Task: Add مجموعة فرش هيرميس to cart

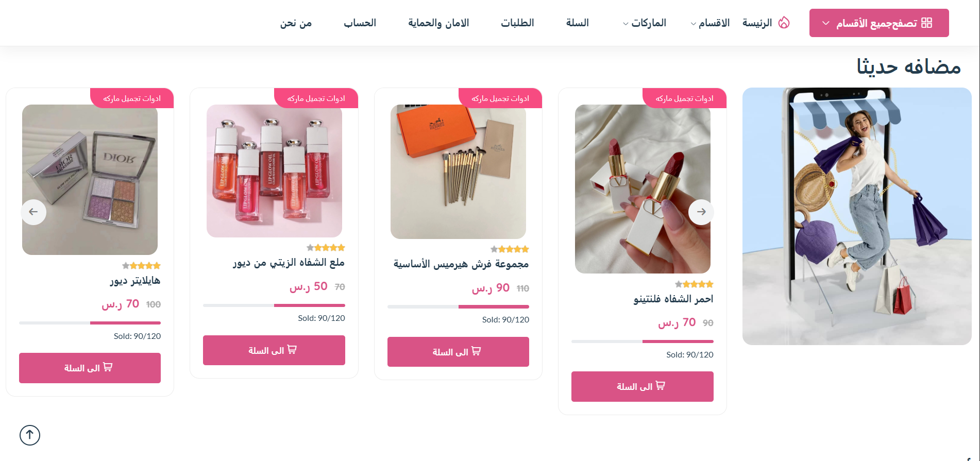Action: (458, 352)
